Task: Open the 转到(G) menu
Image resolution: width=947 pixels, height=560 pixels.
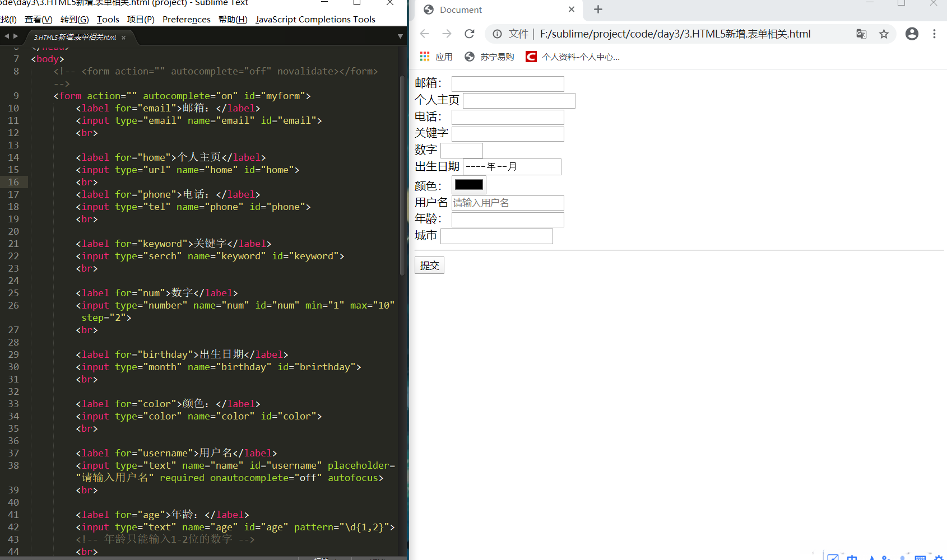Action: [75, 19]
